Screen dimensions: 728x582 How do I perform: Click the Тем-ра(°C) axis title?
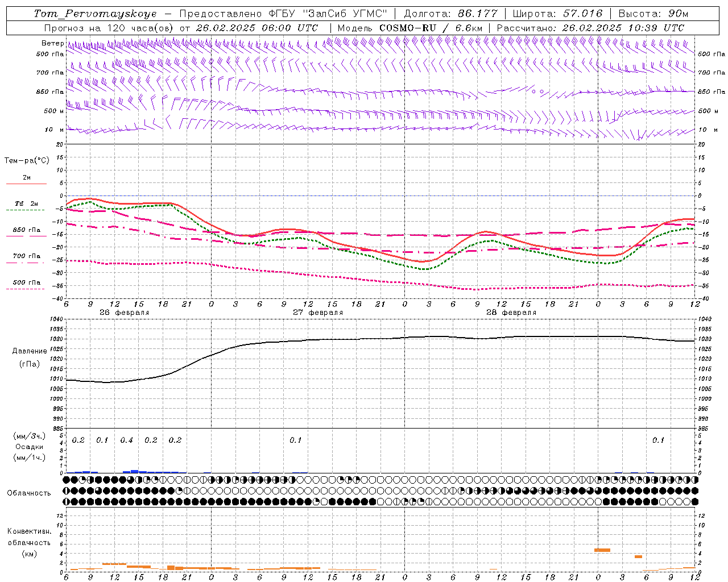point(27,161)
